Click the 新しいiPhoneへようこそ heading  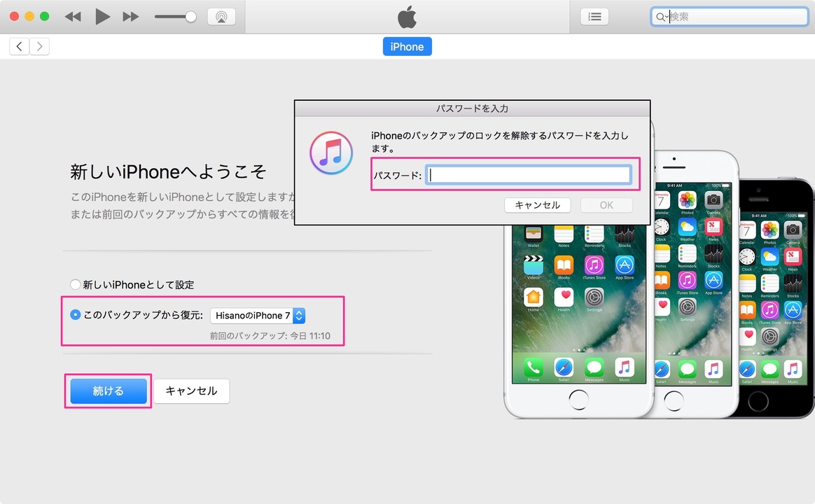click(x=168, y=171)
